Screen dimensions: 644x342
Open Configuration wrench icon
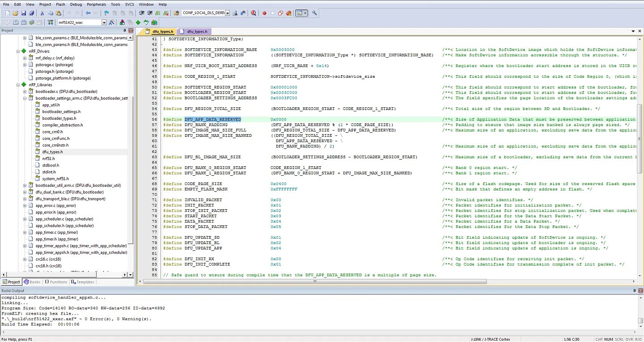pyautogui.click(x=314, y=13)
